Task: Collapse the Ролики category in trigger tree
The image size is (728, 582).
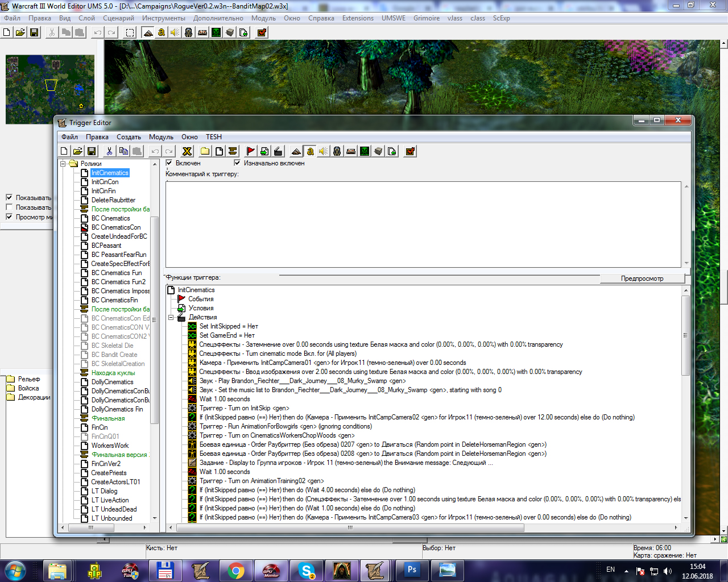Action: 64,164
